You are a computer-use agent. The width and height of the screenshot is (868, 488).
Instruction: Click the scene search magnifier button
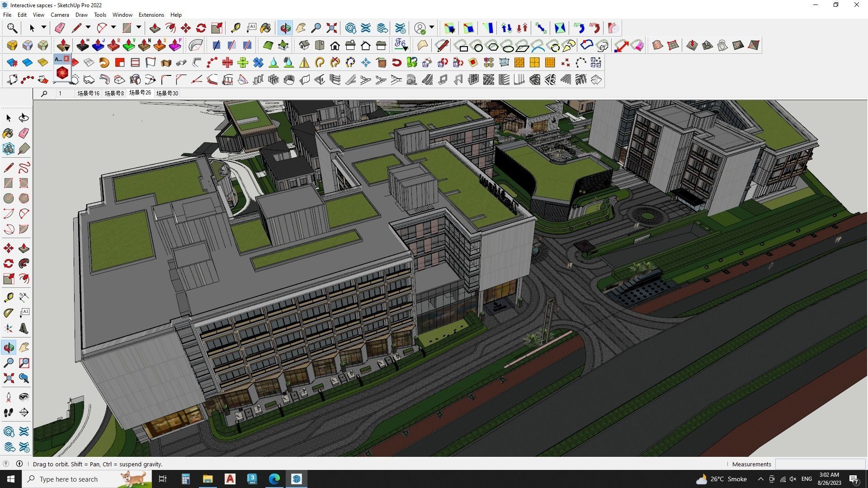[x=44, y=94]
